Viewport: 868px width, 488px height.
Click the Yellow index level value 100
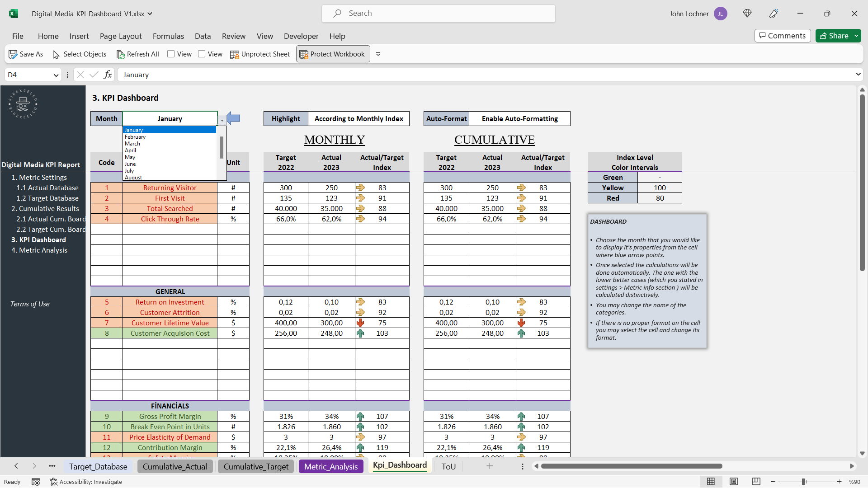[660, 188]
